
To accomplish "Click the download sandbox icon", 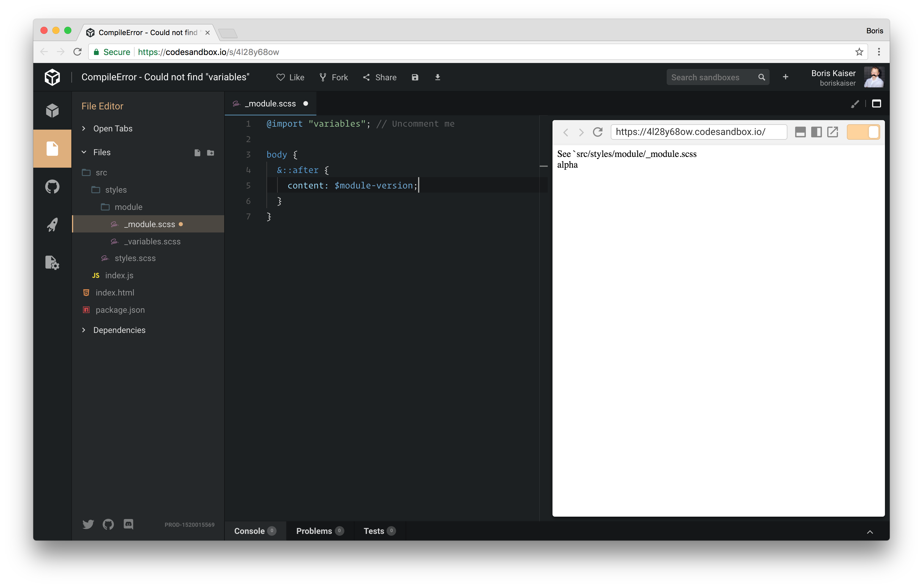I will point(437,77).
